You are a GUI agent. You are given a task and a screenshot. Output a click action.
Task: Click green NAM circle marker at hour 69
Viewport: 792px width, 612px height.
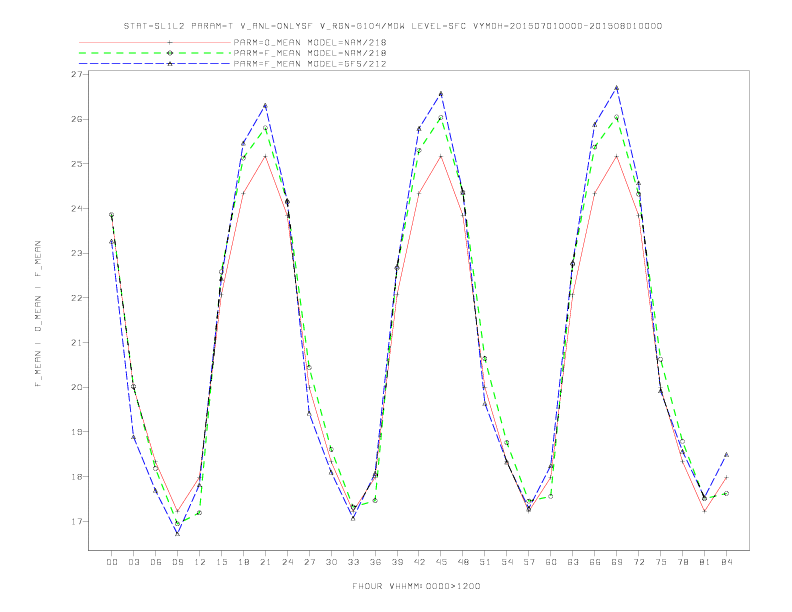(617, 117)
